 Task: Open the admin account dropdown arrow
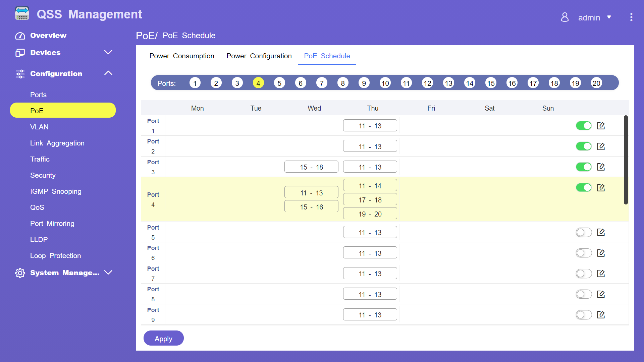click(x=609, y=17)
